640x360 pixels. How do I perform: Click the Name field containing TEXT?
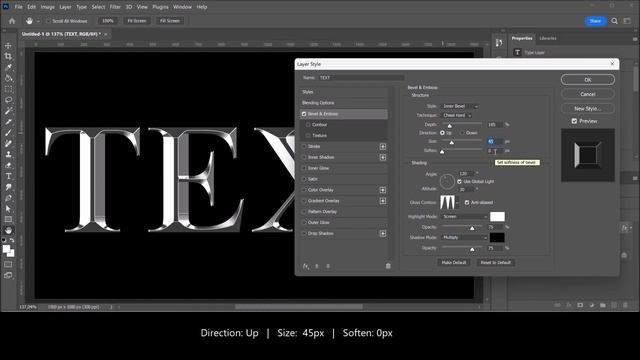[x=361, y=78]
